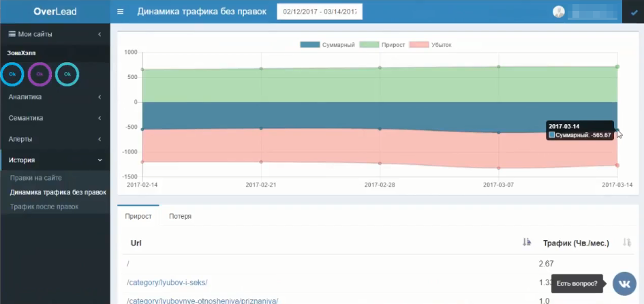Screen dimensions: 644x304
Task: Click the user avatar icon in header
Action: (559, 12)
